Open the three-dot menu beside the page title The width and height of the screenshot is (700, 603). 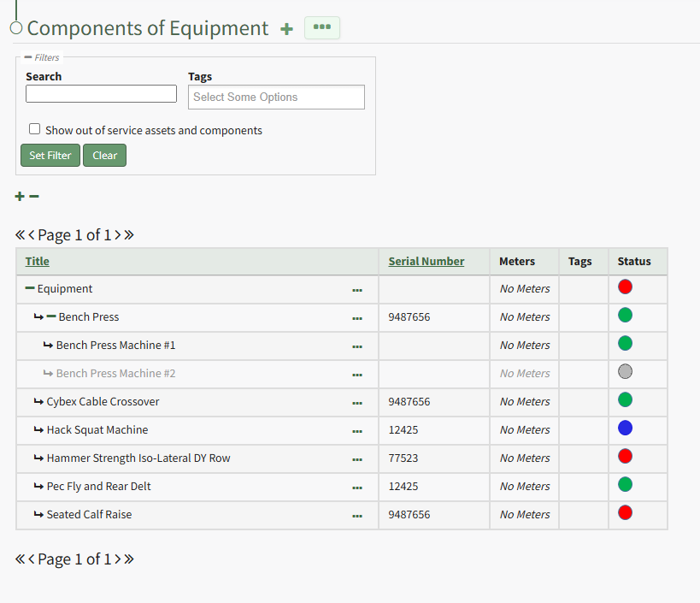point(322,27)
